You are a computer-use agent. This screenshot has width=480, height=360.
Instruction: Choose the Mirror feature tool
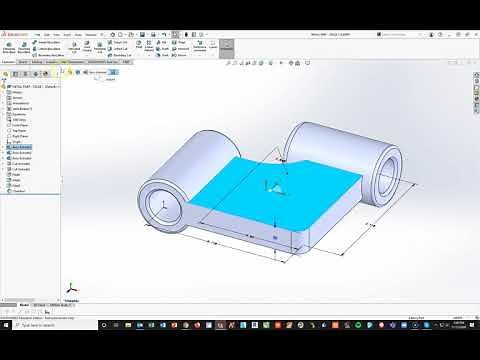(x=179, y=55)
